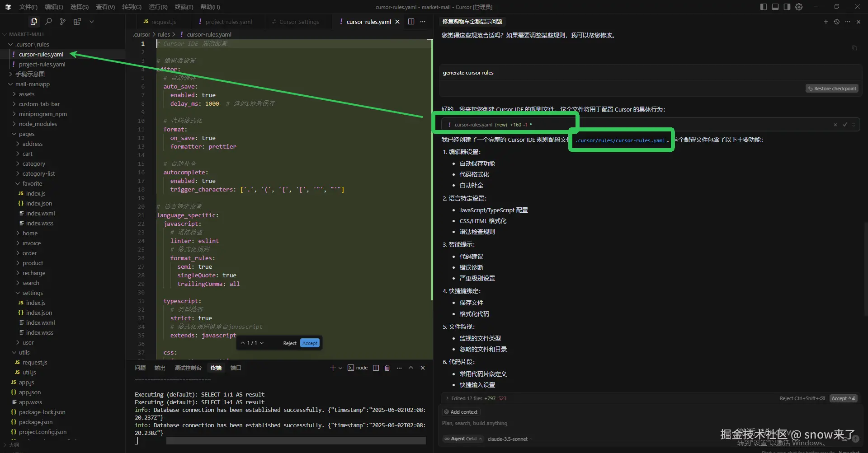The image size is (868, 453).
Task: Switch to the 端口 panel tab
Action: [x=236, y=368]
